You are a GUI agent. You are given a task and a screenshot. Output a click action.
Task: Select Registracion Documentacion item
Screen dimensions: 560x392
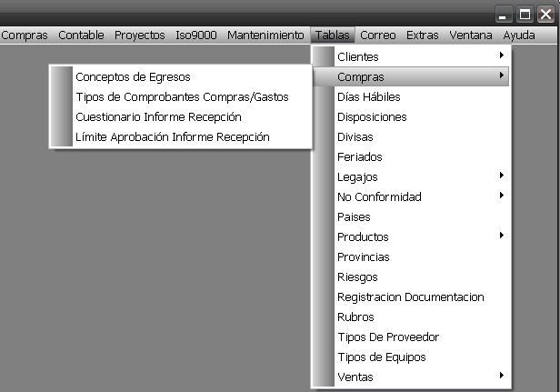pos(410,297)
